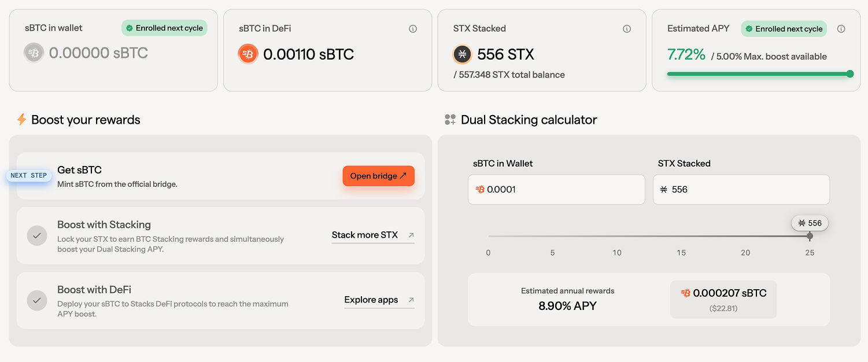Open the Explore apps link

coord(379,300)
